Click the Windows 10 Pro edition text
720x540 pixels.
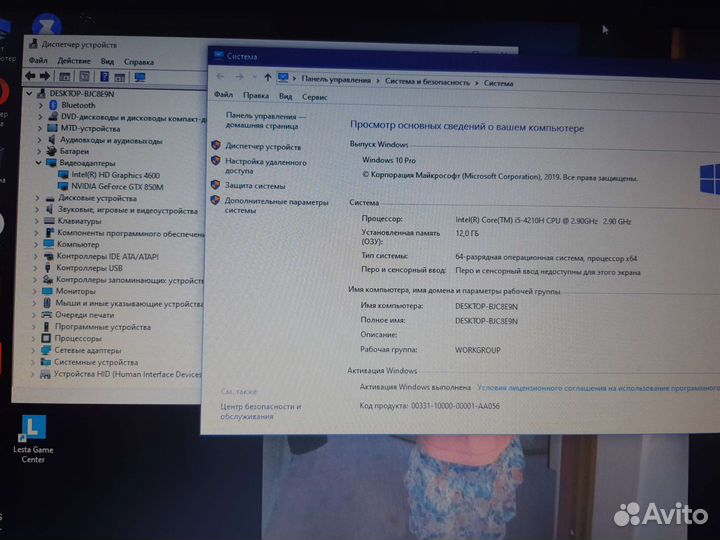(389, 160)
